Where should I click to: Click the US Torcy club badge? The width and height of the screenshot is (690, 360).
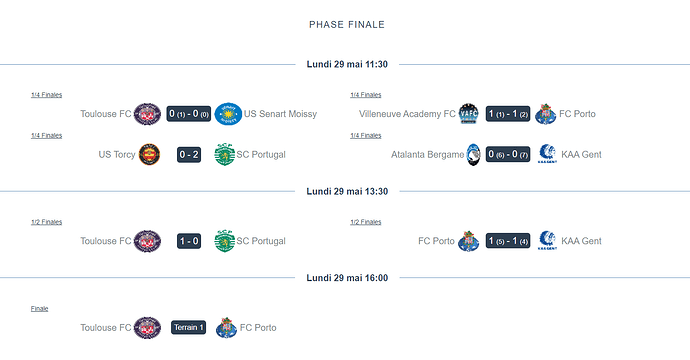(x=150, y=154)
